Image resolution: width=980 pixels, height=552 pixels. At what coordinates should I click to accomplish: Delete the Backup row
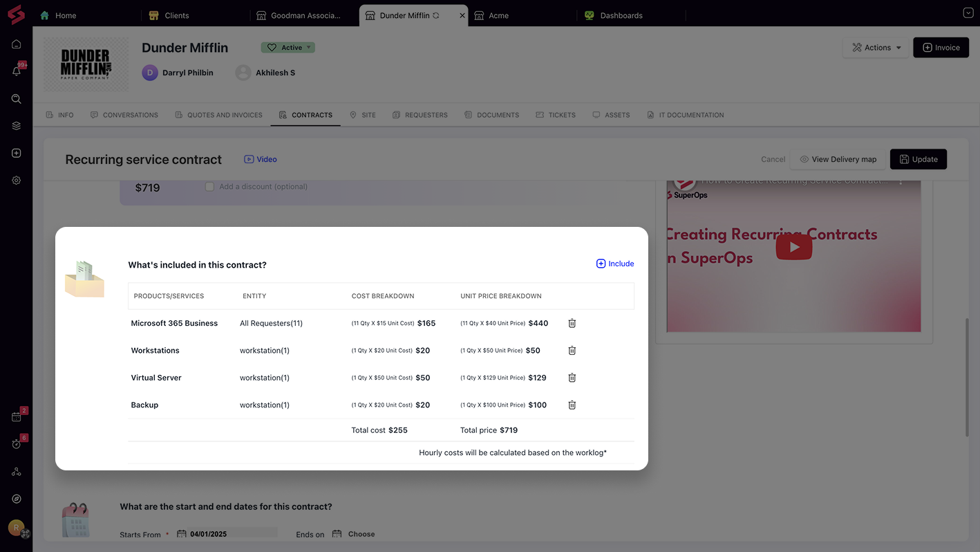[572, 405]
